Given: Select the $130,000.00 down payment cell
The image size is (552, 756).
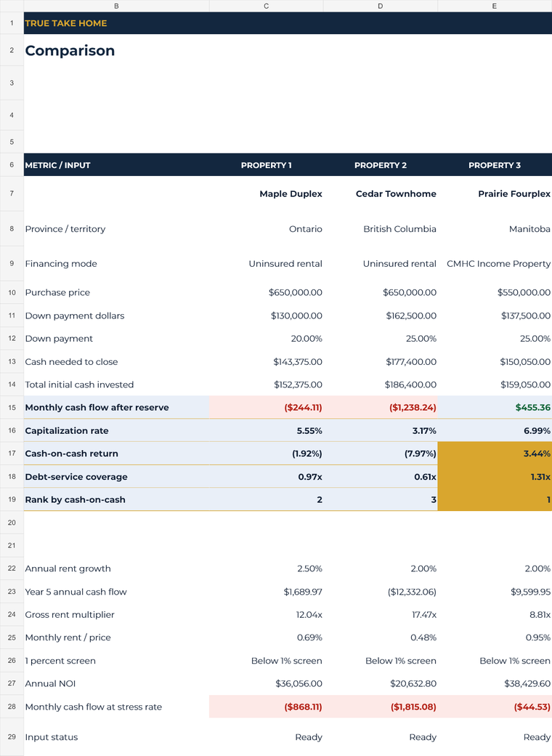Looking at the screenshot, I should coord(266,315).
